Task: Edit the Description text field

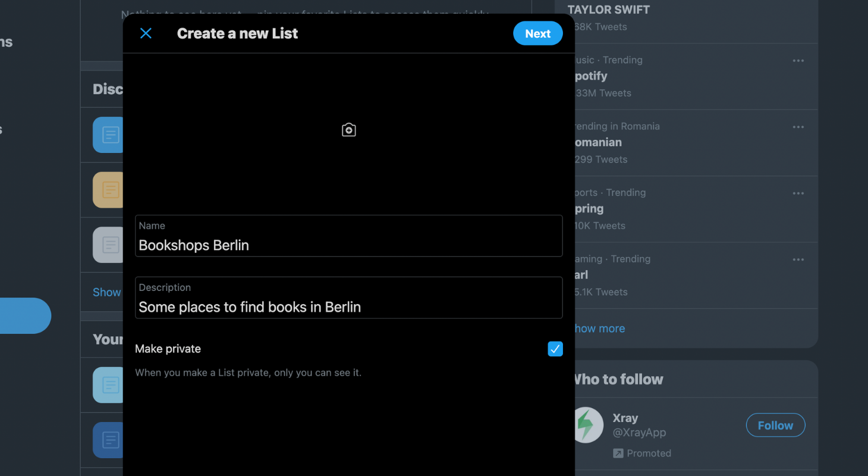Action: pyautogui.click(x=348, y=297)
